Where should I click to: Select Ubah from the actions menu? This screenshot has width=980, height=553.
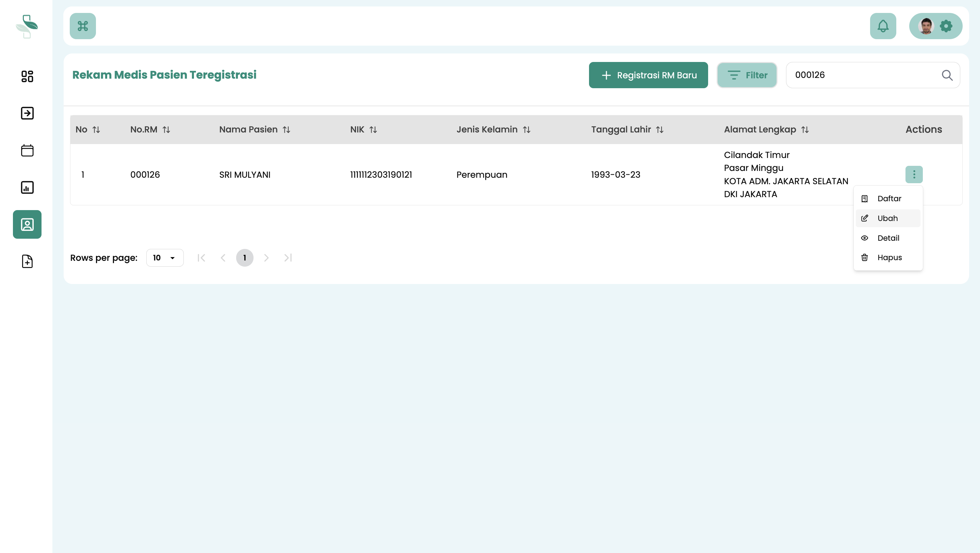click(x=887, y=218)
